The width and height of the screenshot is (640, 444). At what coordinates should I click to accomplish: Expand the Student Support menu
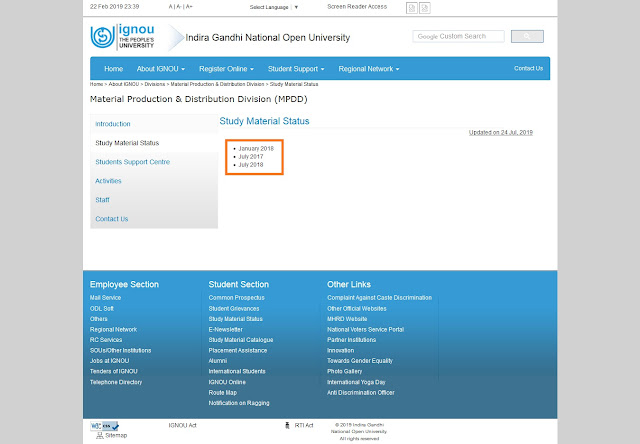click(296, 69)
